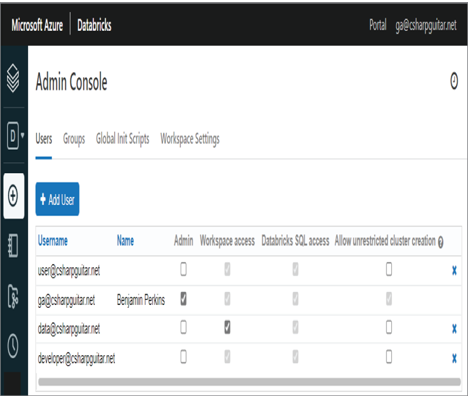This screenshot has width=469, height=396.
Task: Open the Recents clock icon in sidebar
Action: 13,345
